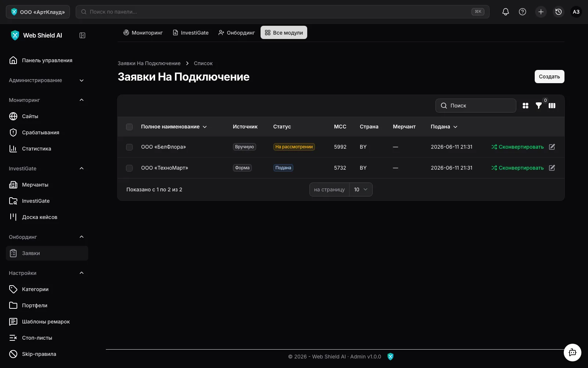
Task: Open Skip-правила in the sidebar
Action: pos(47,354)
